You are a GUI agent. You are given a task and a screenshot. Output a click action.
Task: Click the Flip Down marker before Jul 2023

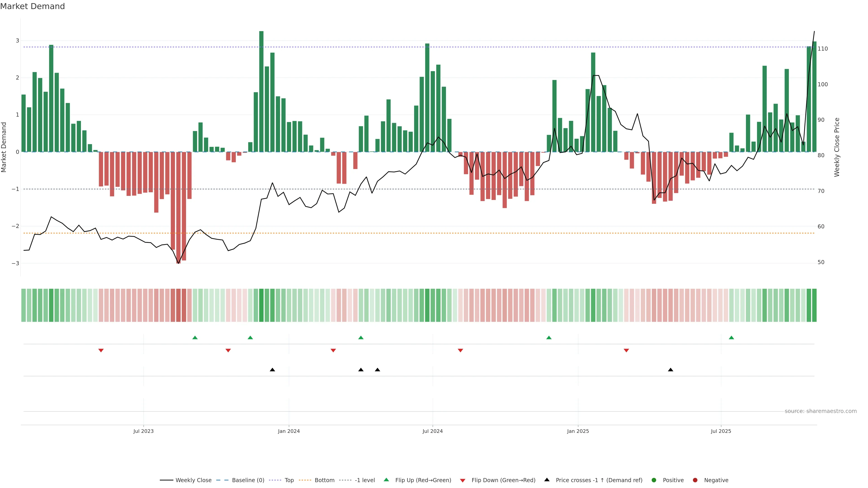[x=101, y=351]
